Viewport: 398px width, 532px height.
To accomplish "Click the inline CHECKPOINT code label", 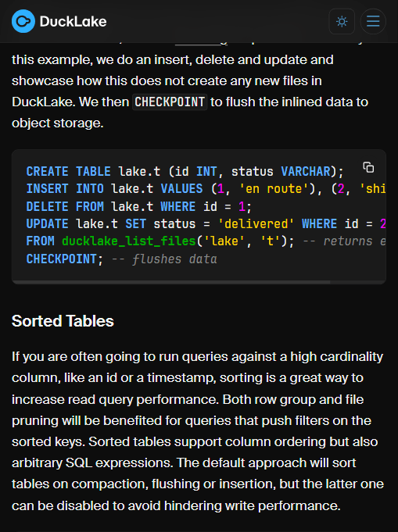I will pyautogui.click(x=170, y=102).
